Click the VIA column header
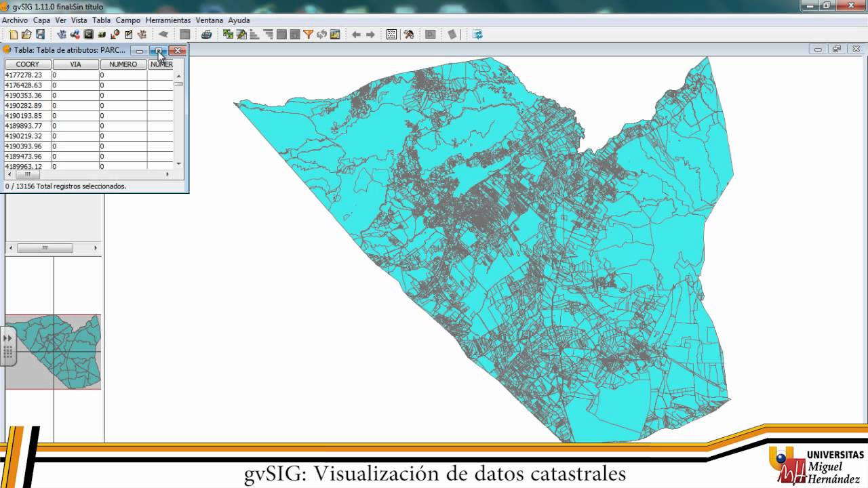The width and height of the screenshot is (868, 488). pyautogui.click(x=76, y=64)
